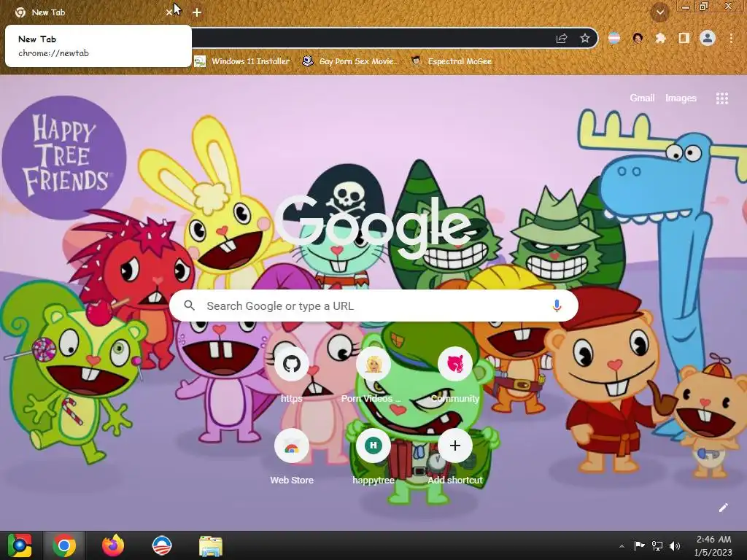Open Google Images link
This screenshot has width=747, height=560.
click(x=681, y=98)
